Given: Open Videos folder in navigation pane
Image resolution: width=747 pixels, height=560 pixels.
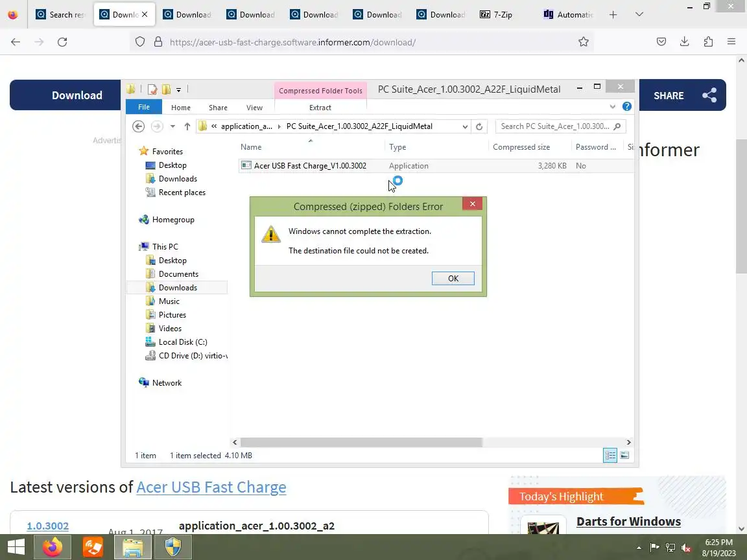Looking at the screenshot, I should (170, 329).
